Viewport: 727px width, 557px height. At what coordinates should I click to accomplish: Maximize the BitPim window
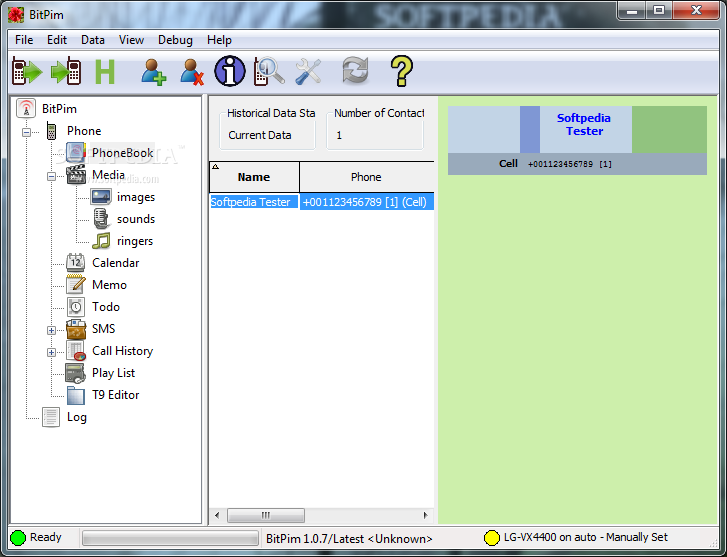coord(659,11)
